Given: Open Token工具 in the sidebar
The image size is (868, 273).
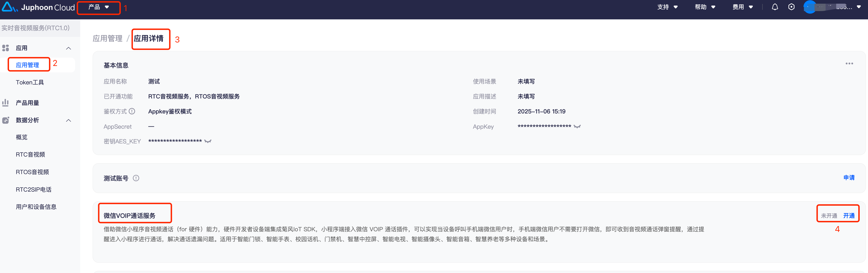Looking at the screenshot, I should [x=30, y=82].
